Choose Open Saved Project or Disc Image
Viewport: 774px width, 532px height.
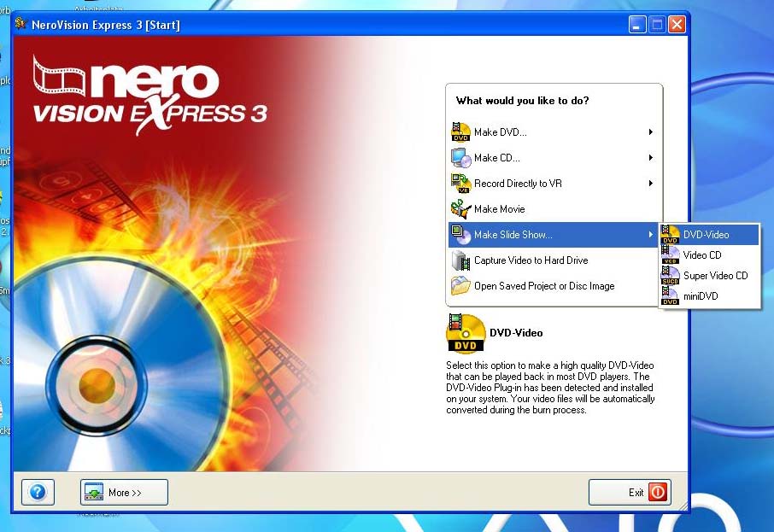(554, 286)
